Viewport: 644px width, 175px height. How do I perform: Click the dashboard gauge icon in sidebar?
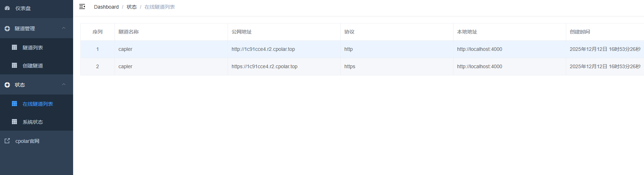click(7, 8)
